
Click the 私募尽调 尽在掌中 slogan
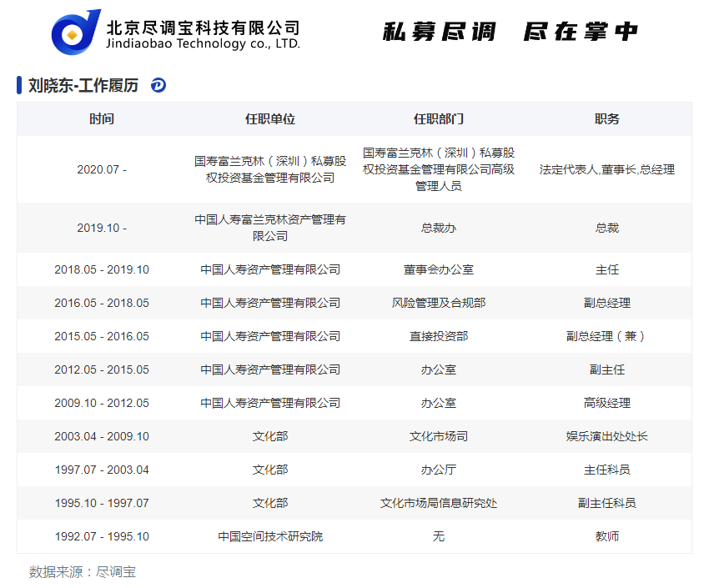(510, 32)
